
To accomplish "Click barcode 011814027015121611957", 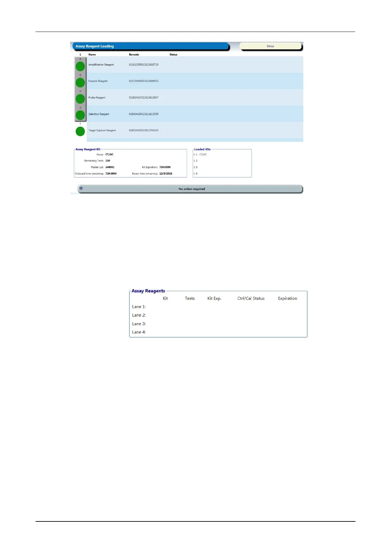I will [144, 98].
